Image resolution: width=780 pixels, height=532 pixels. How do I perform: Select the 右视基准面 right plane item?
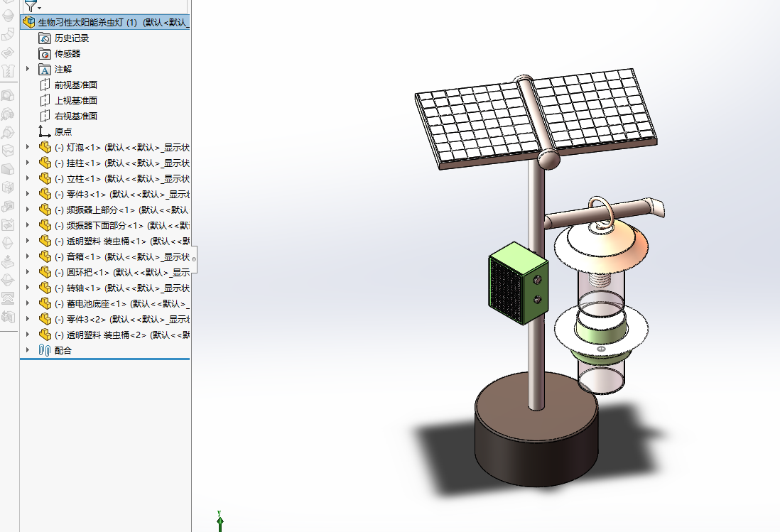pos(75,116)
